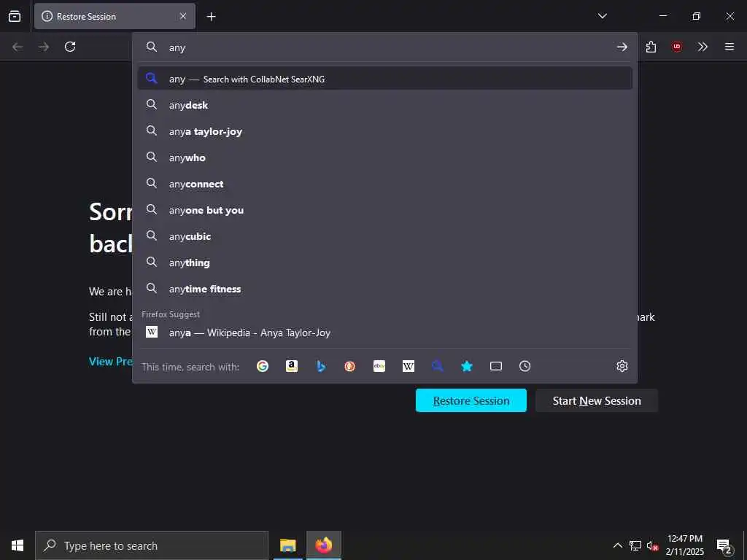
Task: Open Wikipedia Anya Taylor-Joy suggestion
Action: tap(385, 332)
